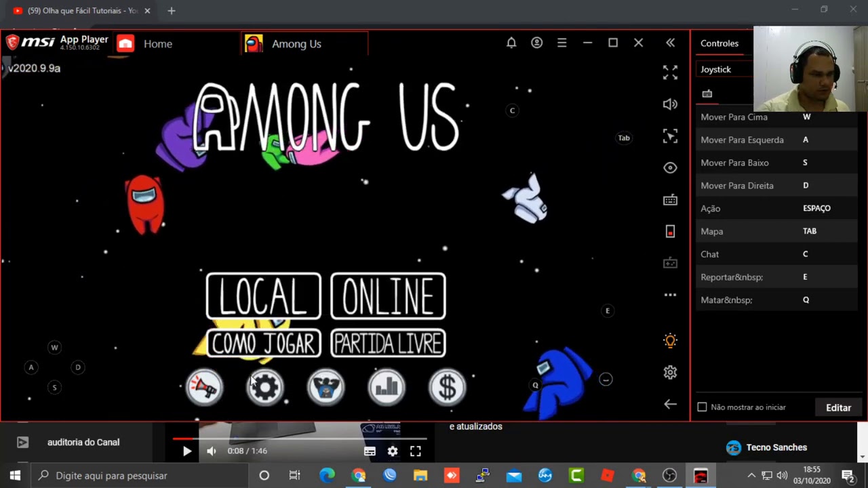Open Among Us settings gear icon

265,387
